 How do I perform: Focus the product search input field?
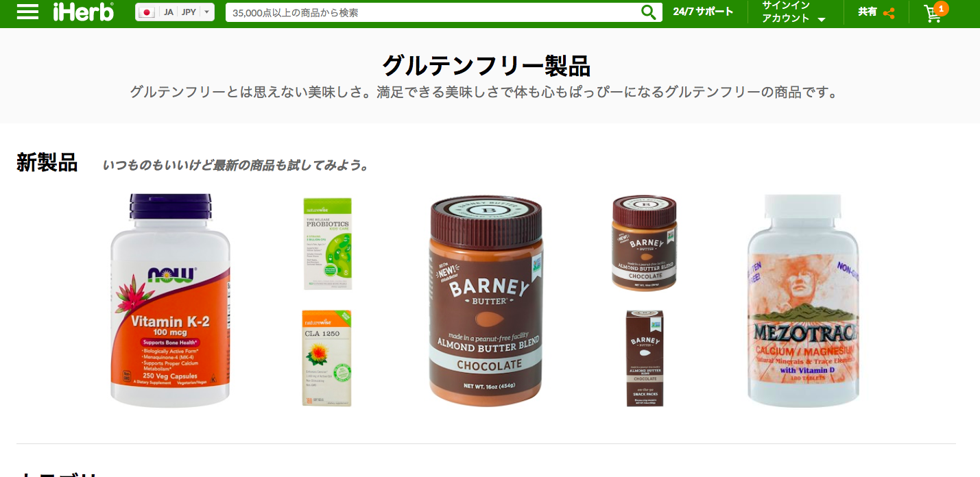433,12
